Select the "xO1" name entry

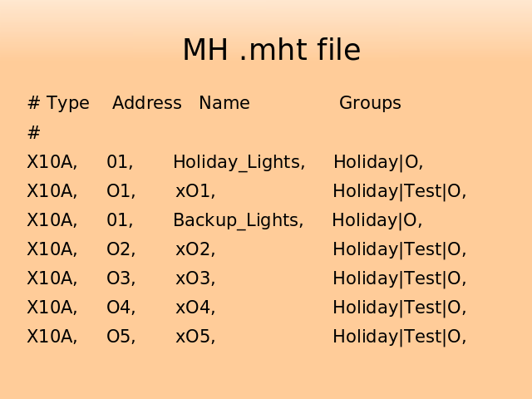195,192
